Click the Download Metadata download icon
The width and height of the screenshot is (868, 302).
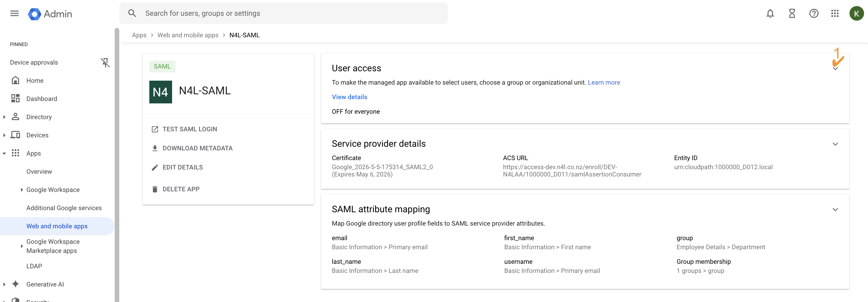[x=155, y=148]
